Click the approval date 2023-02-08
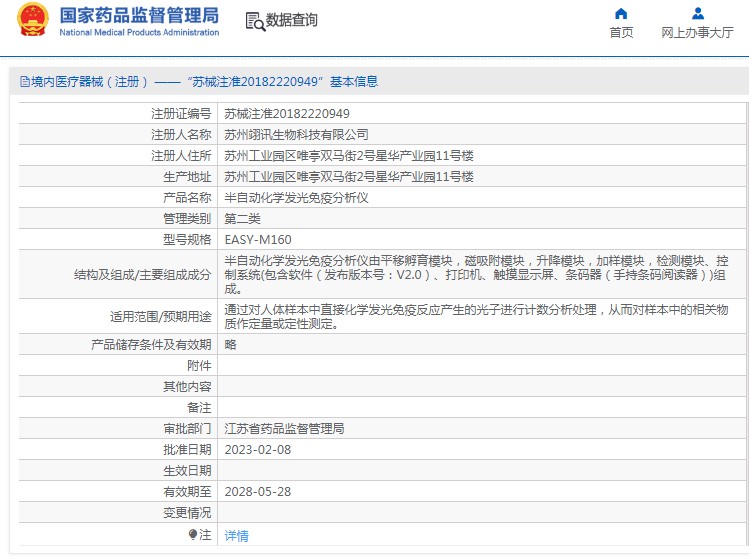This screenshot has height=556, width=749. point(257,449)
